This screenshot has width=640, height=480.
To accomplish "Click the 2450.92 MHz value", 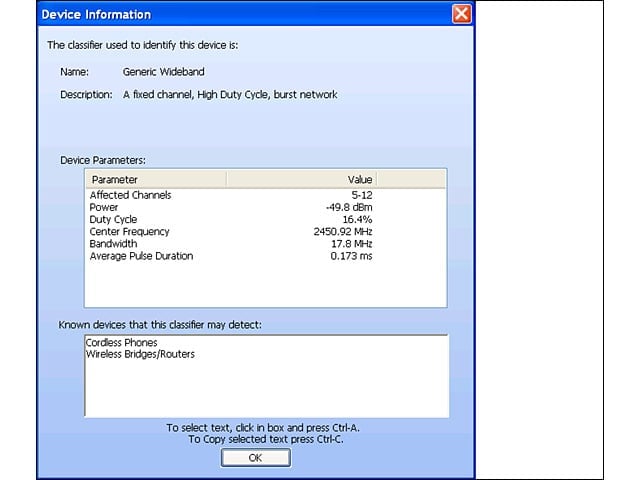I will (343, 232).
